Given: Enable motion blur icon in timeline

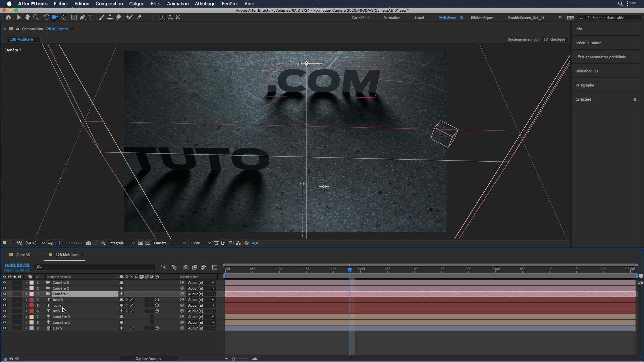Looking at the screenshot, I should [x=203, y=267].
